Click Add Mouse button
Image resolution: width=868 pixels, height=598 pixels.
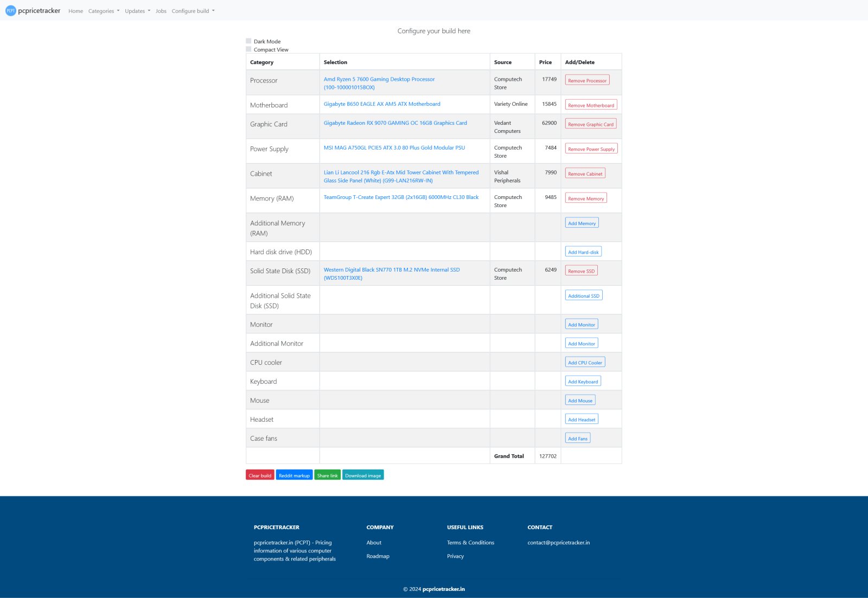pos(580,401)
